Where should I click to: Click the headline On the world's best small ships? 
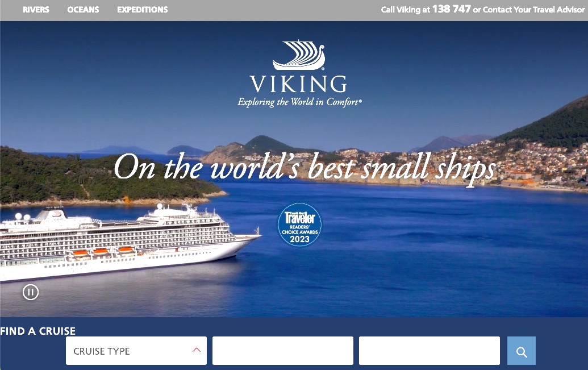(x=305, y=168)
